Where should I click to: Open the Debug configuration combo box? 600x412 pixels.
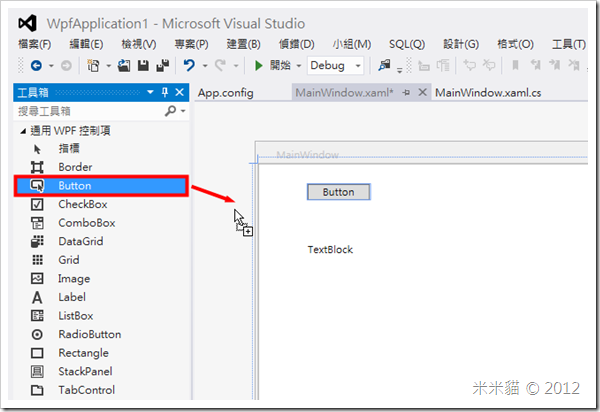pyautogui.click(x=336, y=66)
